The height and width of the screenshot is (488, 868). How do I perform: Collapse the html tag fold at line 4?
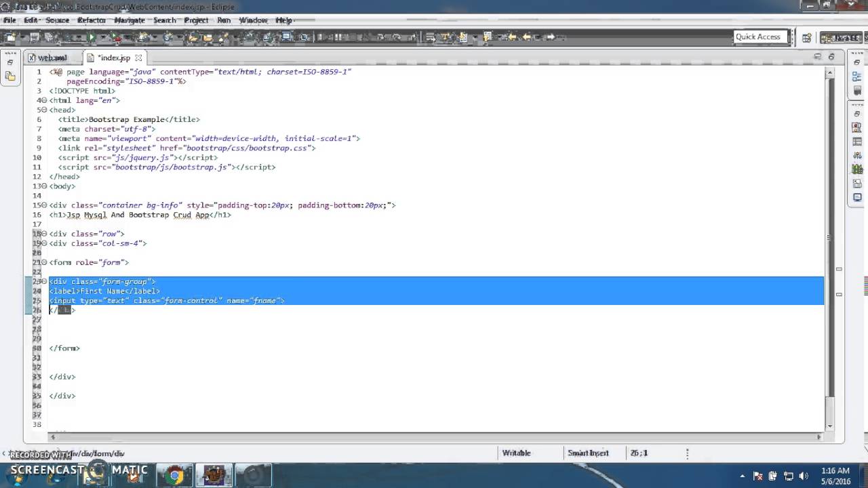pos(45,100)
